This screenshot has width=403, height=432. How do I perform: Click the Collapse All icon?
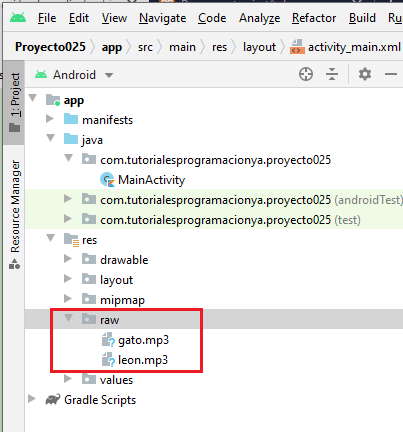coord(332,74)
